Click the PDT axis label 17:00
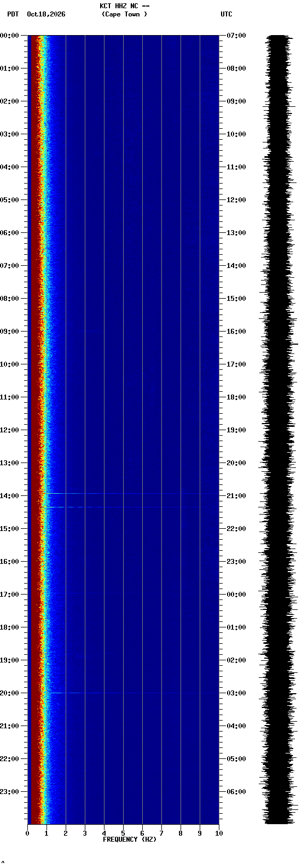302x868 pixels. 9,595
